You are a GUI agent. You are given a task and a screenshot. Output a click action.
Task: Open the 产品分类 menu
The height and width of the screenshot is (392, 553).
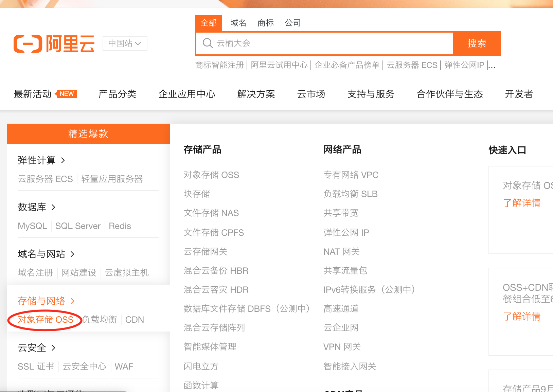pos(118,94)
